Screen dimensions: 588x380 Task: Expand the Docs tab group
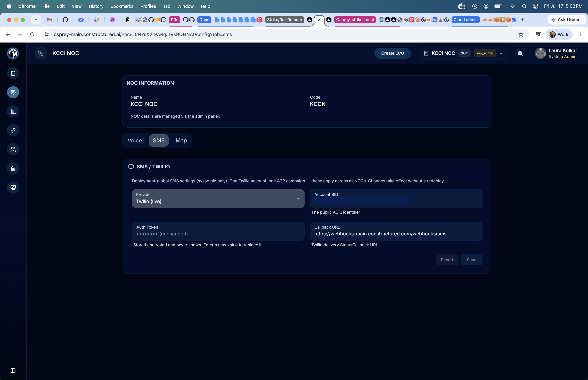tap(204, 20)
